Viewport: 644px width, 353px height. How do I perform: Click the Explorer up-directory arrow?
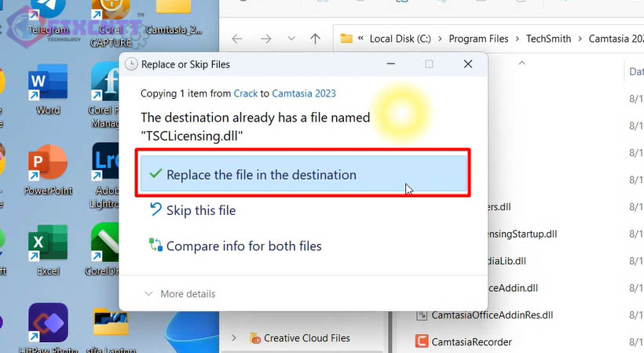pyautogui.click(x=315, y=38)
